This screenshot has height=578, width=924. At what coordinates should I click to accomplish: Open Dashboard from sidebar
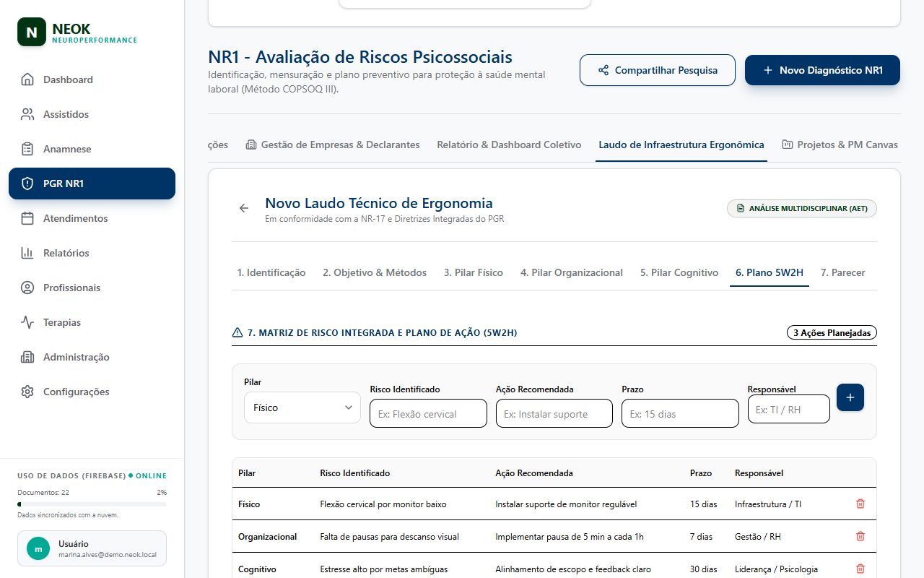click(x=92, y=79)
